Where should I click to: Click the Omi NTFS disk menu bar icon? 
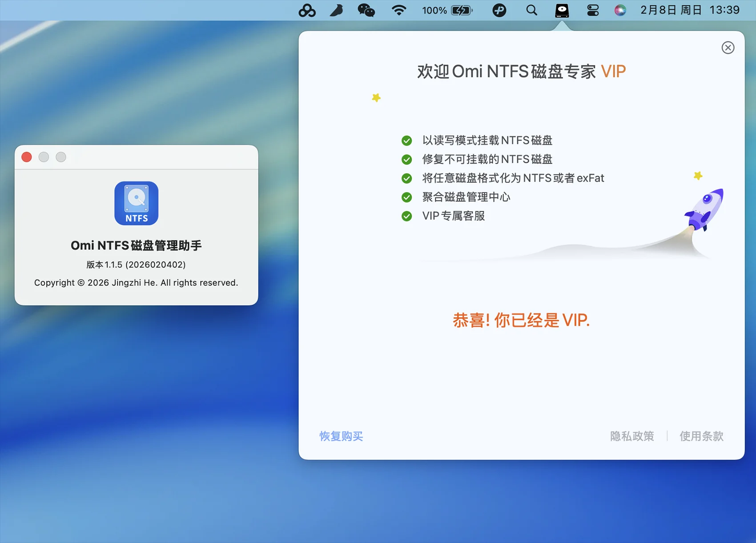562,10
